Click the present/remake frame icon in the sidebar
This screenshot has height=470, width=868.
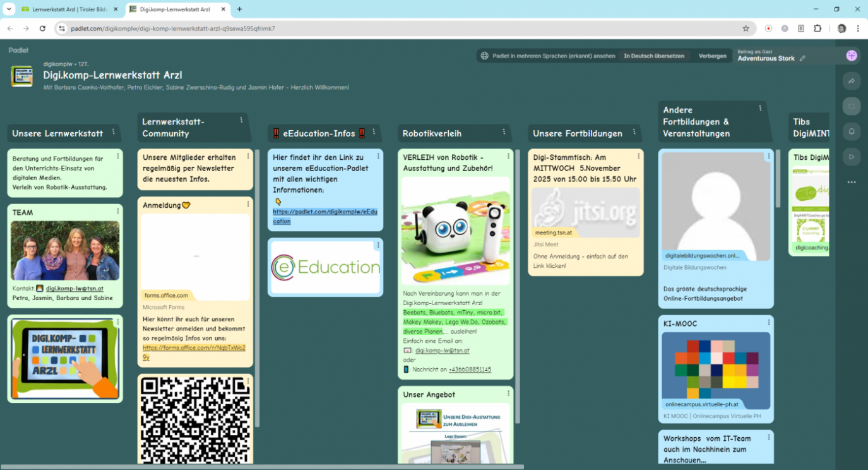pyautogui.click(x=852, y=106)
